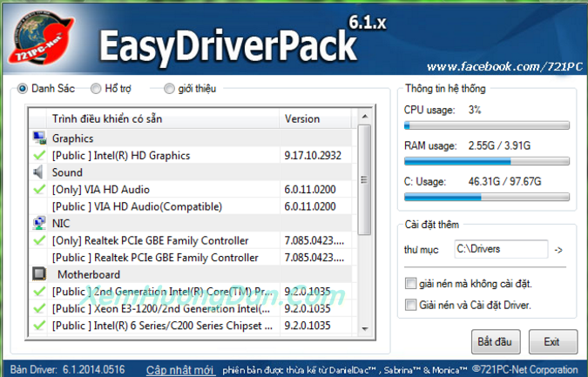
Task: Untick checkmark for Intel(R) HD Graphics
Action: coord(39,155)
